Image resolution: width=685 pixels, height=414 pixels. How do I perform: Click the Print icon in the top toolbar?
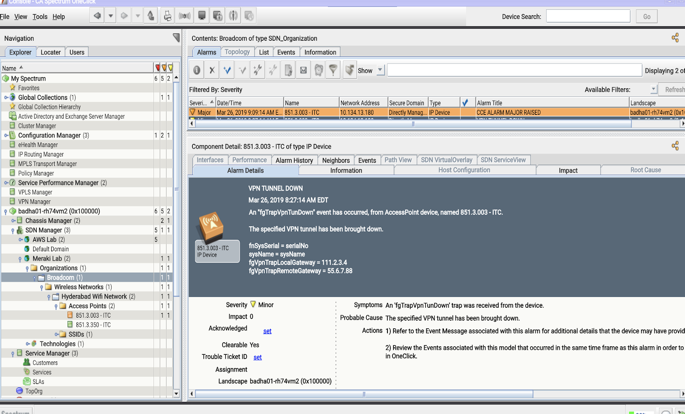(x=167, y=16)
